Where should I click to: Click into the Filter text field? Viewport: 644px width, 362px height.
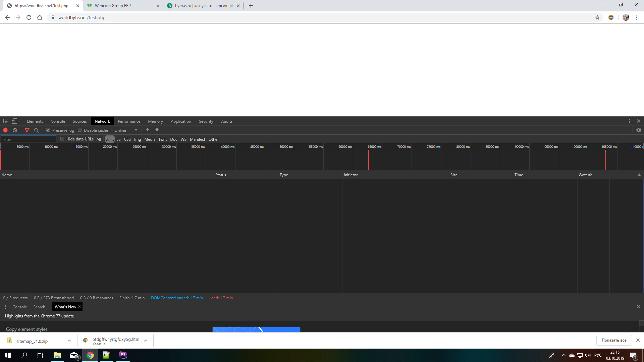(x=29, y=139)
